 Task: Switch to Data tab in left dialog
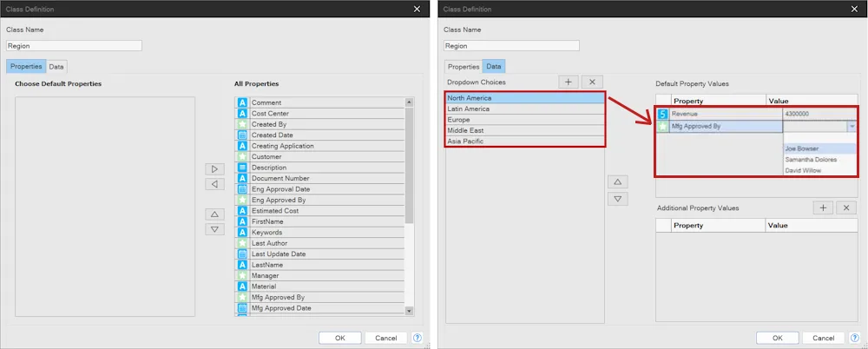tap(56, 67)
